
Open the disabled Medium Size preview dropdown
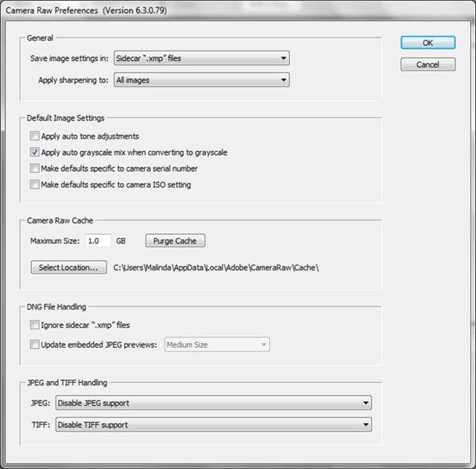216,345
